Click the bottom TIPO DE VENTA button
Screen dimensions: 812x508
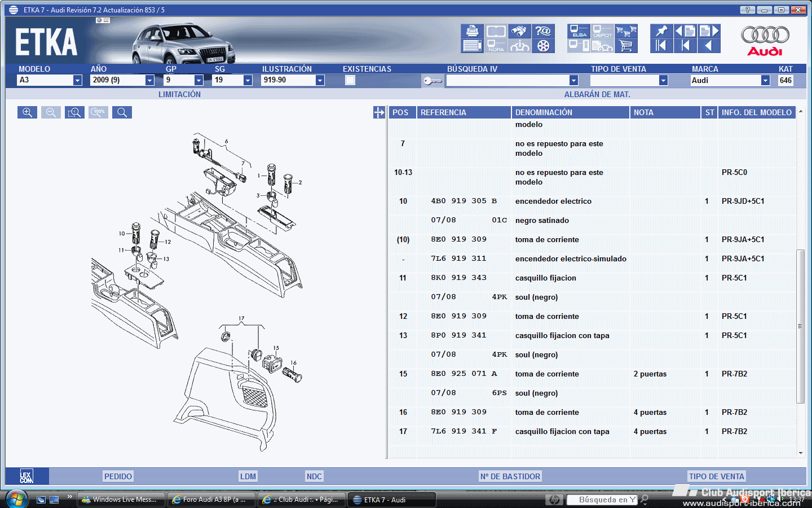pos(717,476)
